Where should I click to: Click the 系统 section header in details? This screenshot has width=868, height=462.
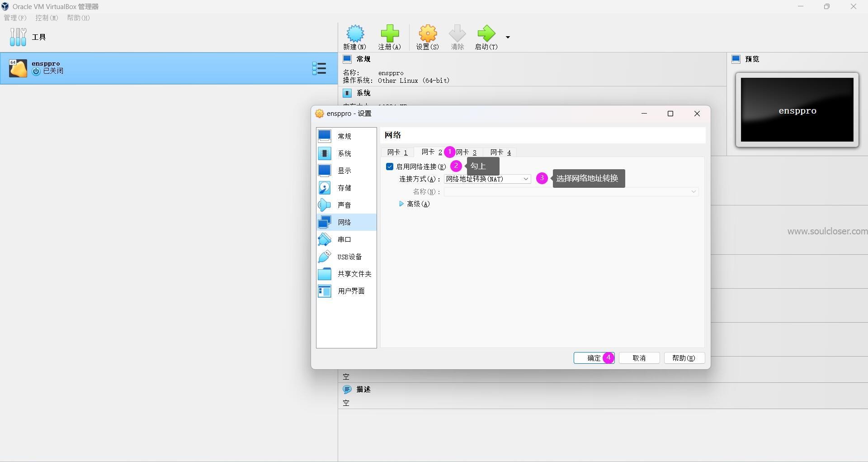tap(363, 93)
